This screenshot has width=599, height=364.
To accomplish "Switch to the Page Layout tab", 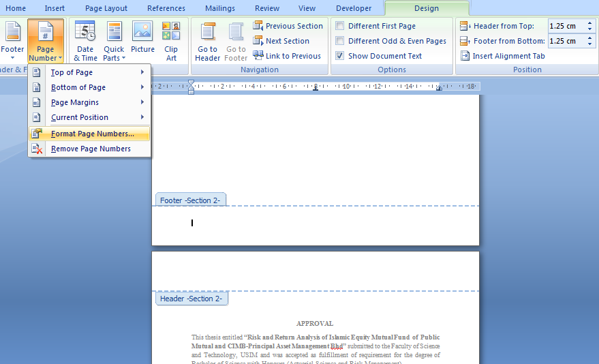I will tap(106, 8).
